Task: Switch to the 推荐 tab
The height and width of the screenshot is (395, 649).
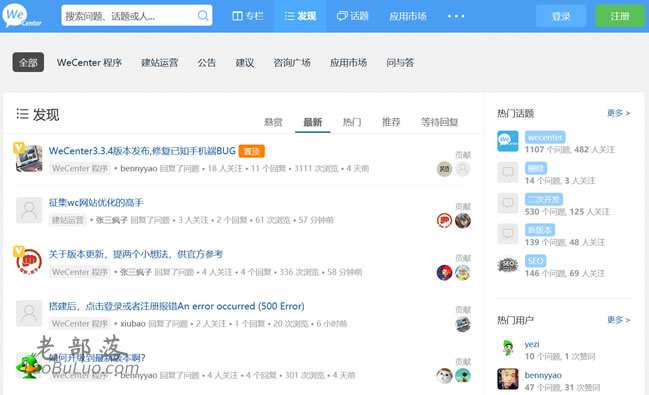Action: click(391, 122)
